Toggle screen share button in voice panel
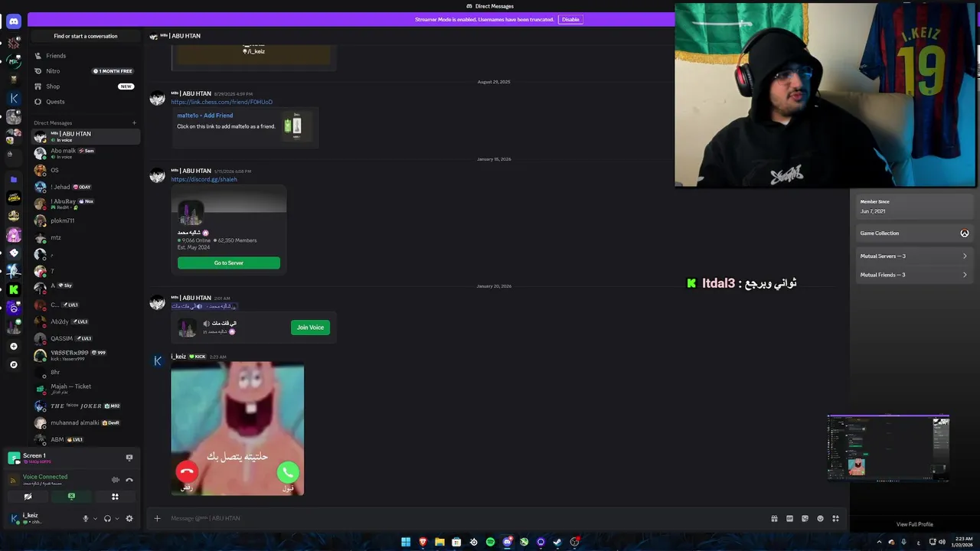 click(x=71, y=497)
